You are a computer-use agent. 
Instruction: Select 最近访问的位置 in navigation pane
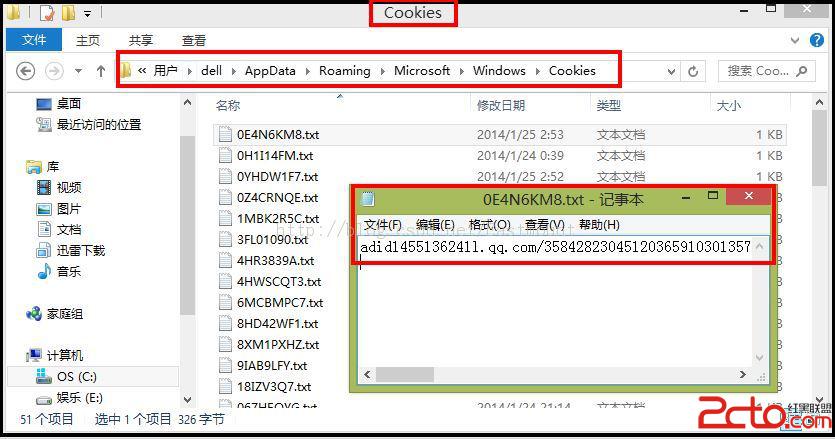pos(99,125)
